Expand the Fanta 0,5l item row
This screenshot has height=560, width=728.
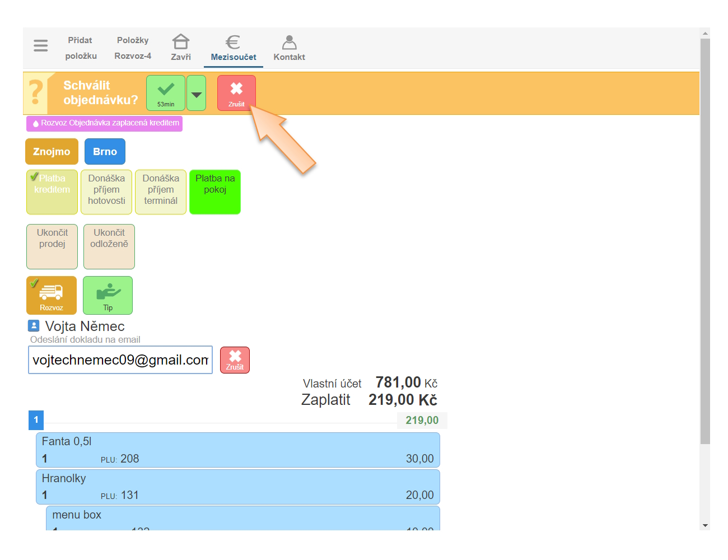237,450
